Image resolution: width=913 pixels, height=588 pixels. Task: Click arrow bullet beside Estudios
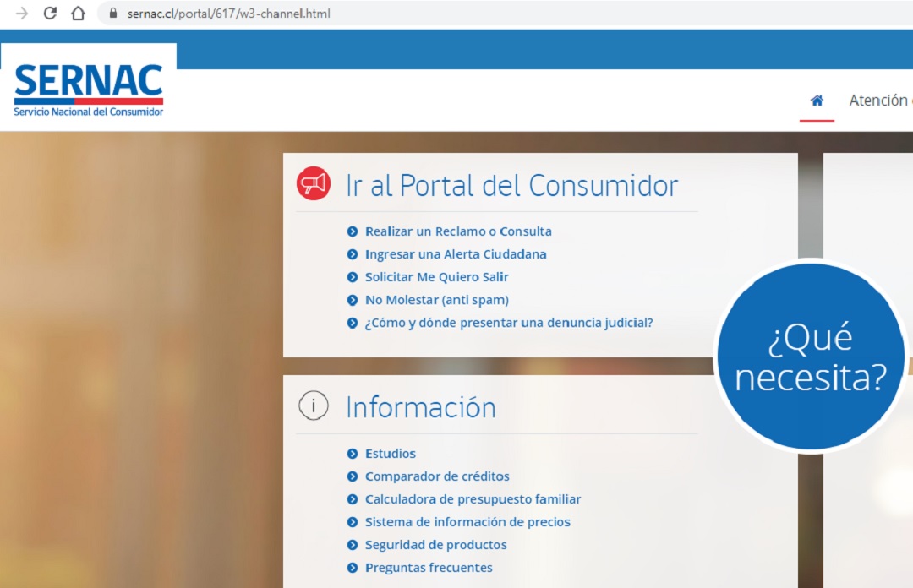pos(353,454)
